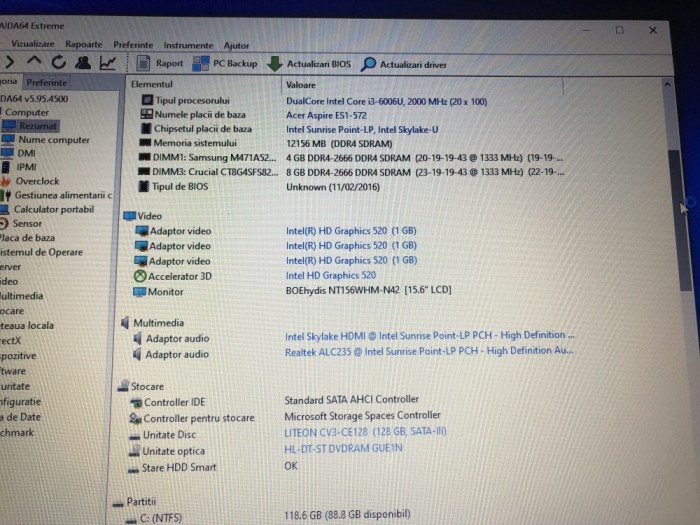The image size is (700, 525).
Task: Select IPMI tree item
Action: point(26,167)
